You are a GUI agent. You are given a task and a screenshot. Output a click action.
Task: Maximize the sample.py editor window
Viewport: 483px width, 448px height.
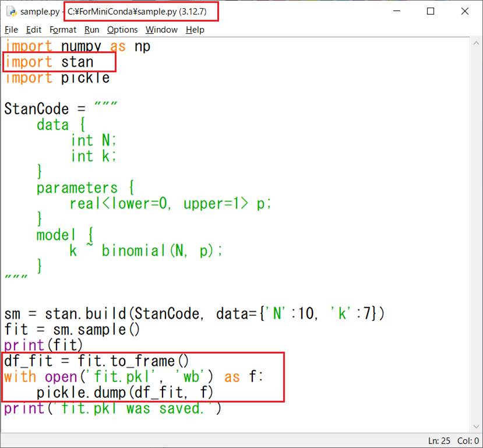point(431,12)
